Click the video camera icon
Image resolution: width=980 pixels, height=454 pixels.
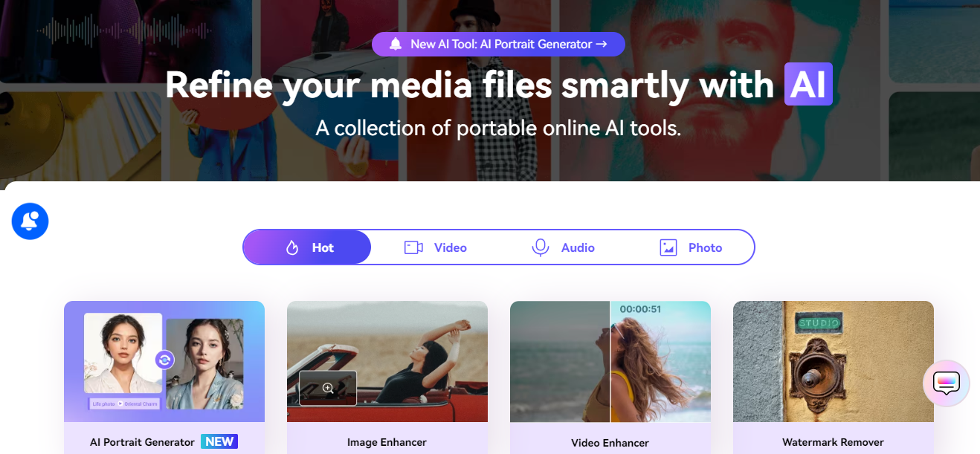[x=413, y=247]
